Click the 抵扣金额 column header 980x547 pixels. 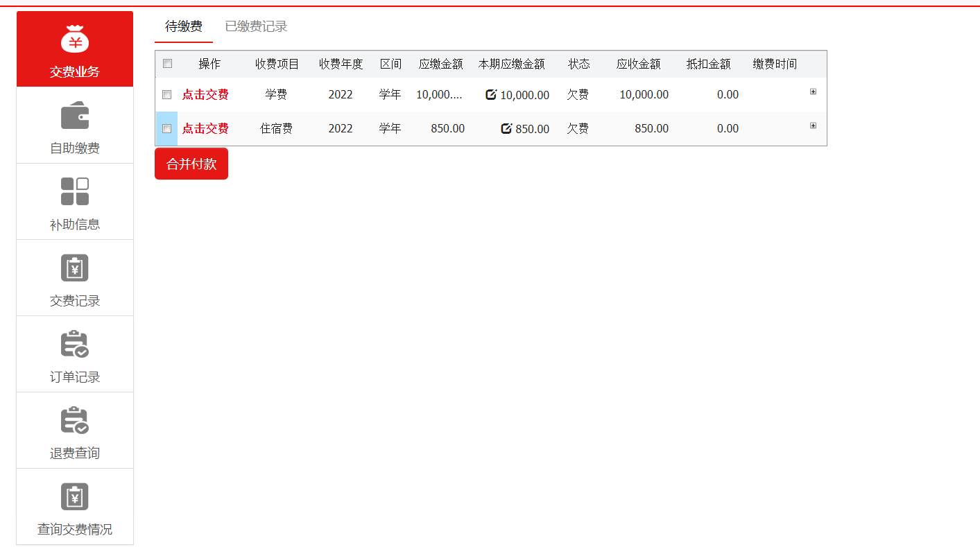(708, 64)
